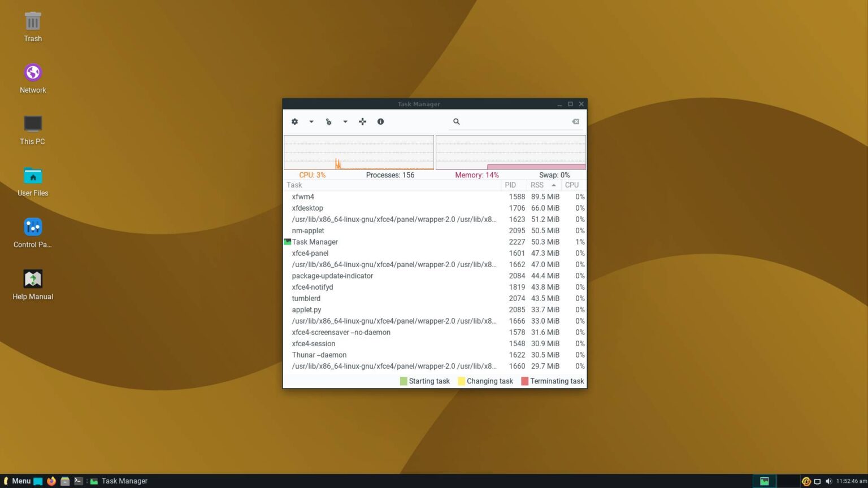Open Task Manager preferences with the gear icon
868x488 pixels.
pos(294,121)
